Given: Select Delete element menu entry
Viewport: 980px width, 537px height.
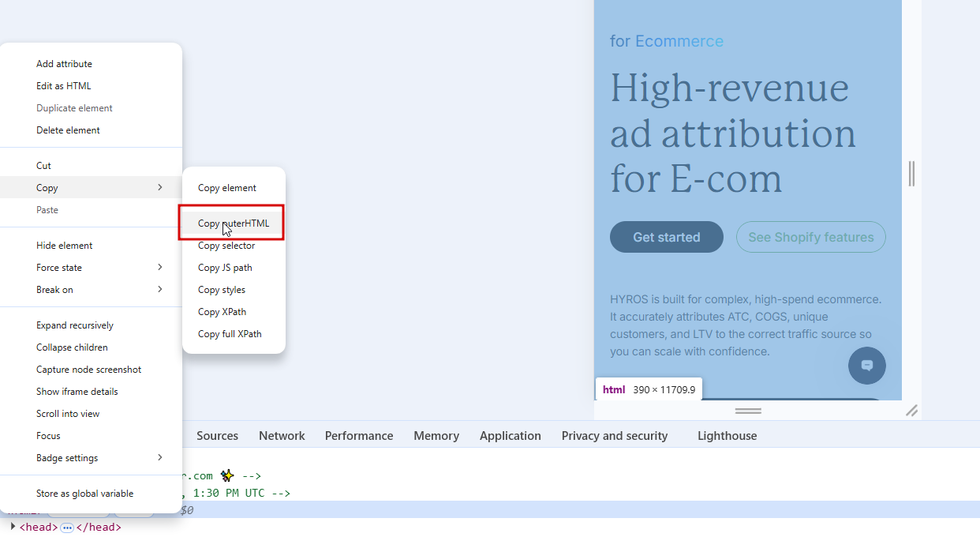Looking at the screenshot, I should [x=68, y=130].
